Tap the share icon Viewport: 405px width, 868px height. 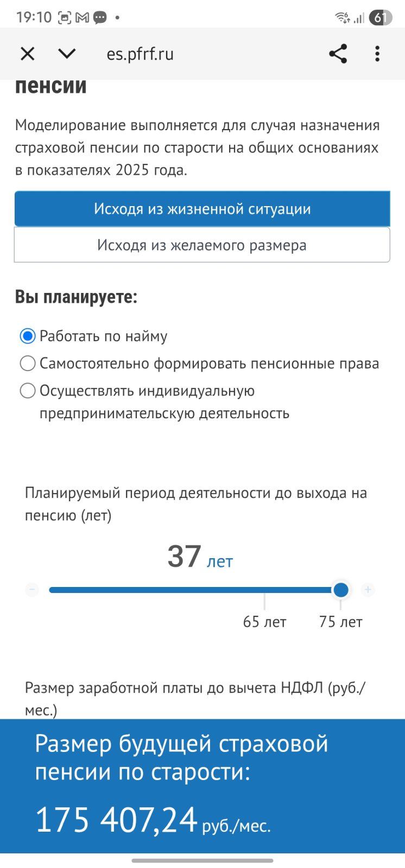point(338,54)
